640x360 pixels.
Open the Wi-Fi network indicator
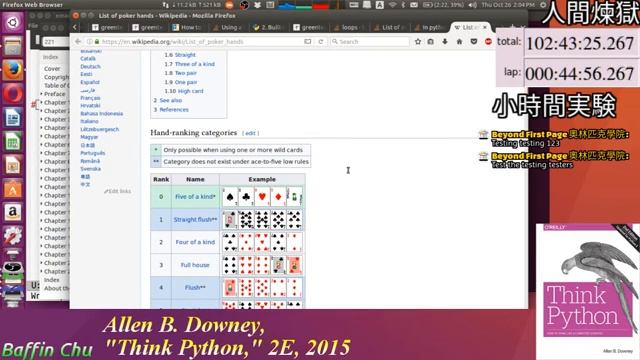click(x=393, y=5)
